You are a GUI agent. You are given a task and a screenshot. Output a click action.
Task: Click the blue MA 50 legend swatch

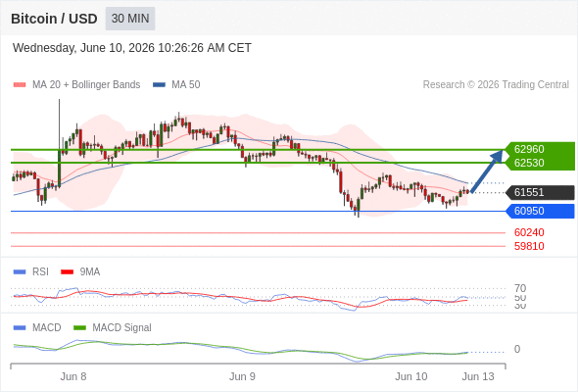click(x=159, y=85)
